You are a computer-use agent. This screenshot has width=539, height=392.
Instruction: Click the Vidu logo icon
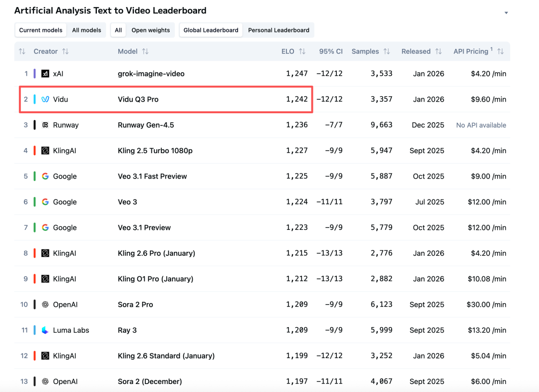[45, 99]
